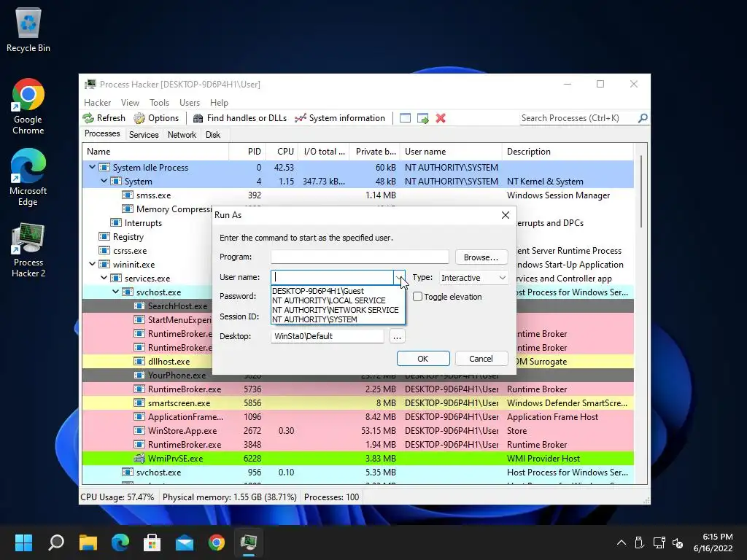Click Process Hacker taskbar icon

click(x=249, y=542)
